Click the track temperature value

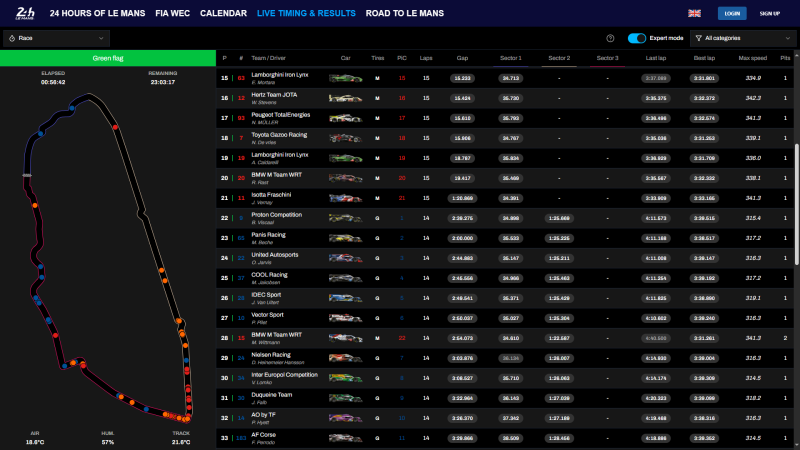[x=181, y=442]
